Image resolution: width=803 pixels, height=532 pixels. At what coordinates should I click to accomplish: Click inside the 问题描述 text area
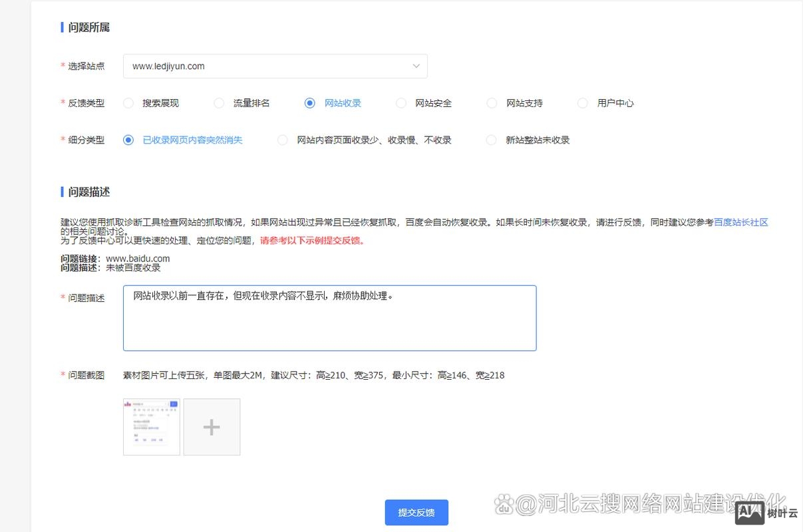[x=329, y=317]
